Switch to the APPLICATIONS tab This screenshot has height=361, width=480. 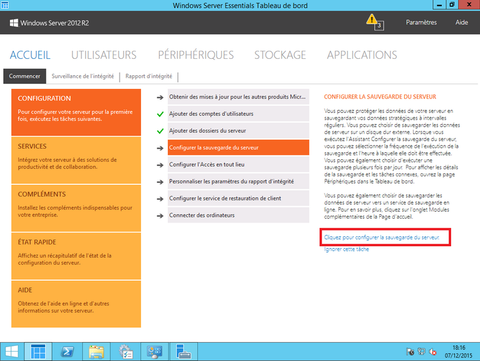pyautogui.click(x=362, y=55)
